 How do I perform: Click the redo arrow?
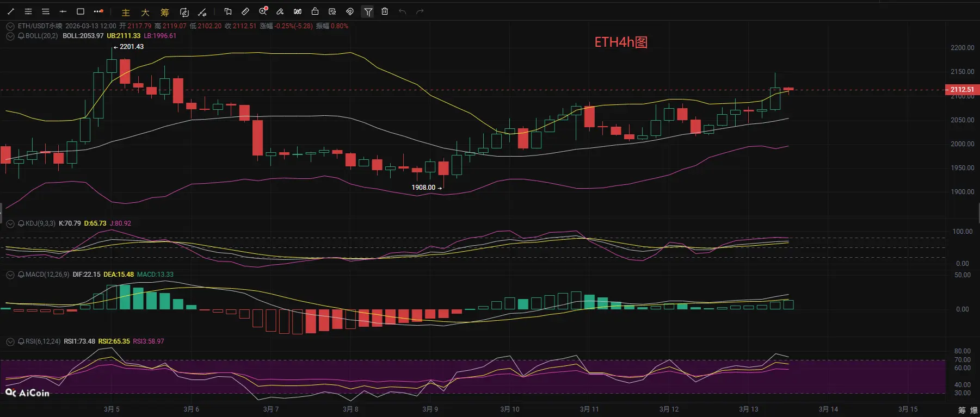pyautogui.click(x=420, y=11)
